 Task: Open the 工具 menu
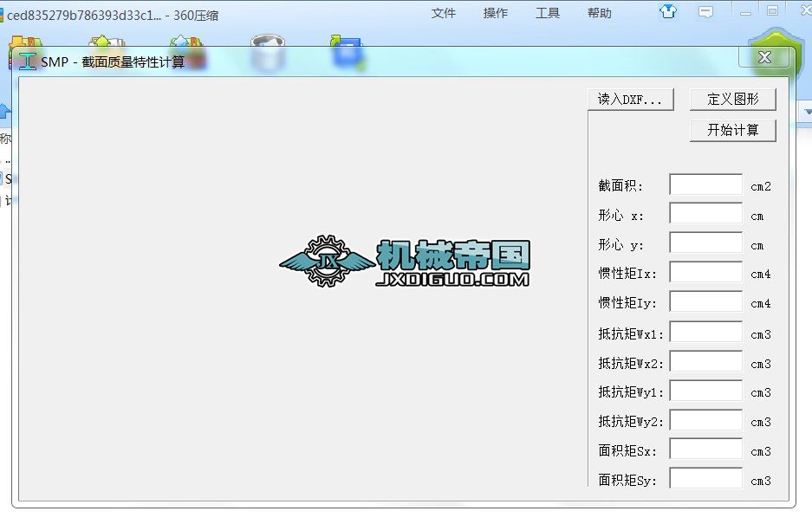click(548, 13)
